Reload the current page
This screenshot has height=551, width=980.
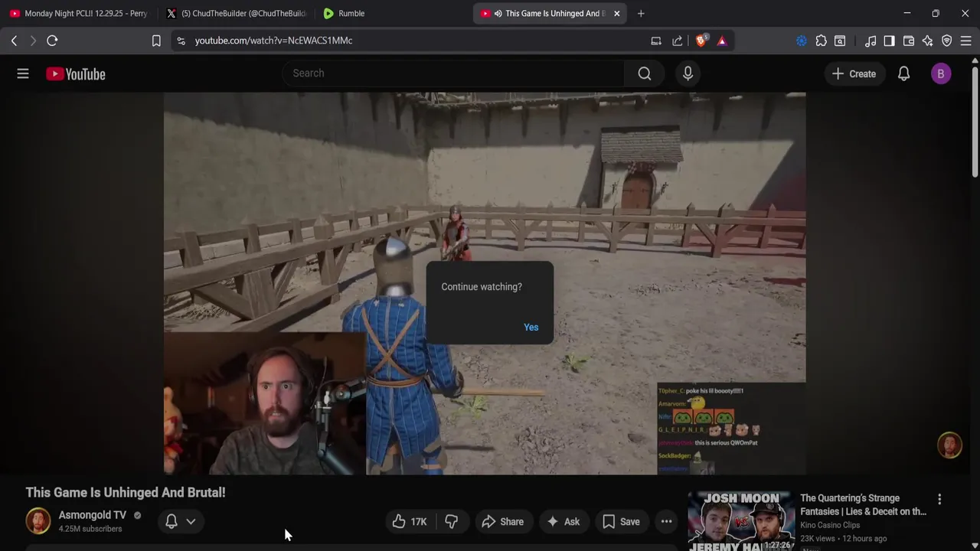coord(52,41)
